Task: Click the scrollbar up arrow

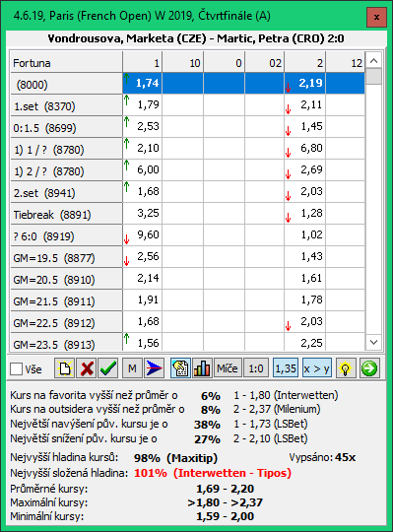Action: click(x=373, y=61)
